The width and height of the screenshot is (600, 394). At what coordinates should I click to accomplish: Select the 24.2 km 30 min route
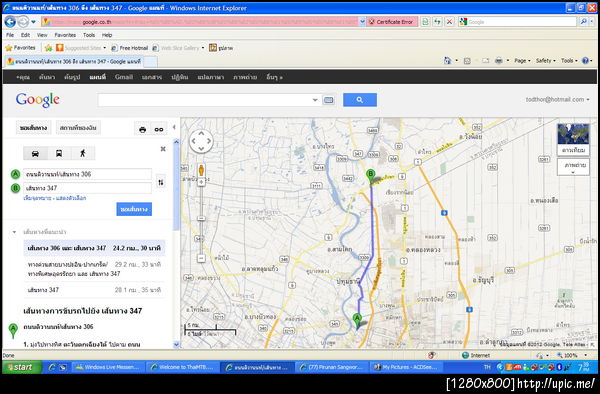pyautogui.click(x=94, y=248)
